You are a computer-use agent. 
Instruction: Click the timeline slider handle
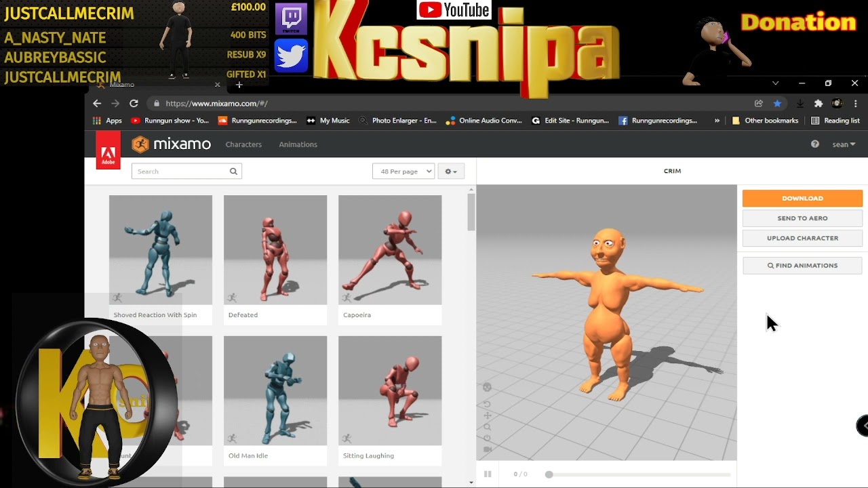pyautogui.click(x=549, y=474)
